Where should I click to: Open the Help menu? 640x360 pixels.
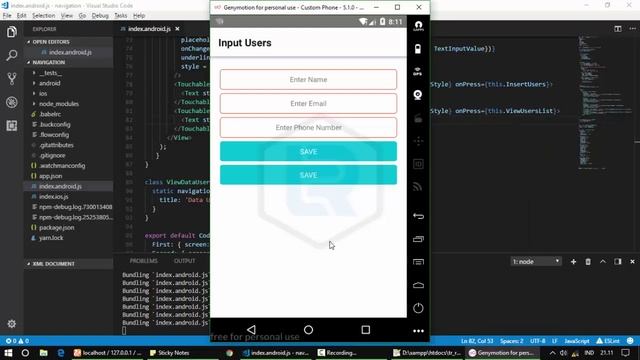(139, 16)
